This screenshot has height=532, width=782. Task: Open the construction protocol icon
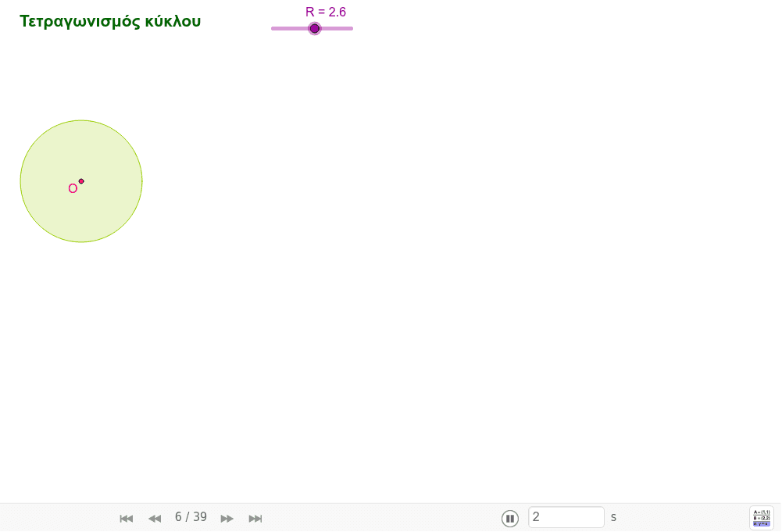click(762, 518)
